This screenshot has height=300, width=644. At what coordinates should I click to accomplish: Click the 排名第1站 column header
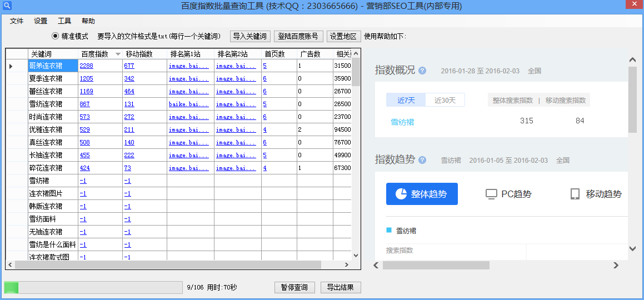pyautogui.click(x=191, y=54)
